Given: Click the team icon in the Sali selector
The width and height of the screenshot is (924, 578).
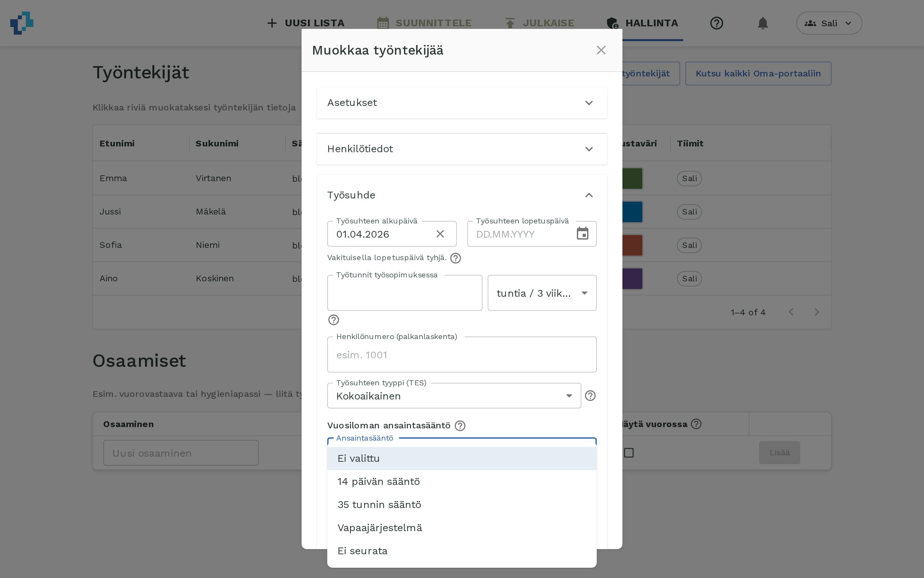Looking at the screenshot, I should pos(810,23).
